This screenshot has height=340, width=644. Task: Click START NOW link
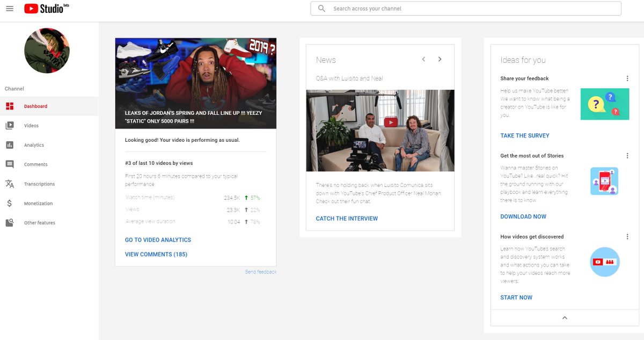click(516, 298)
